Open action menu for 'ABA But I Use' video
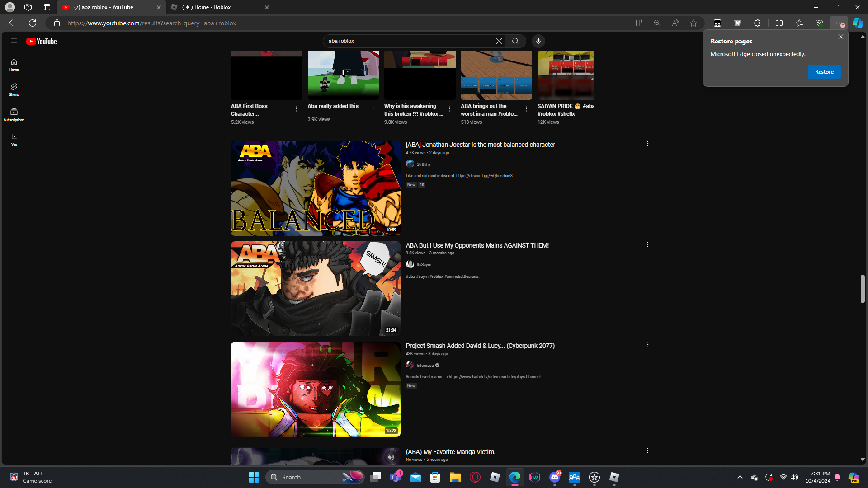 click(648, 244)
